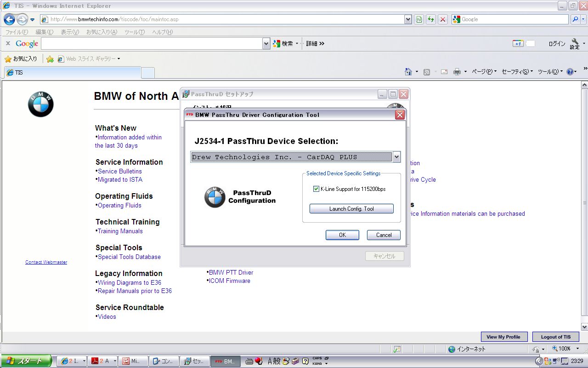Open a new tab with the blank tab button
The height and width of the screenshot is (368, 588).
point(148,73)
